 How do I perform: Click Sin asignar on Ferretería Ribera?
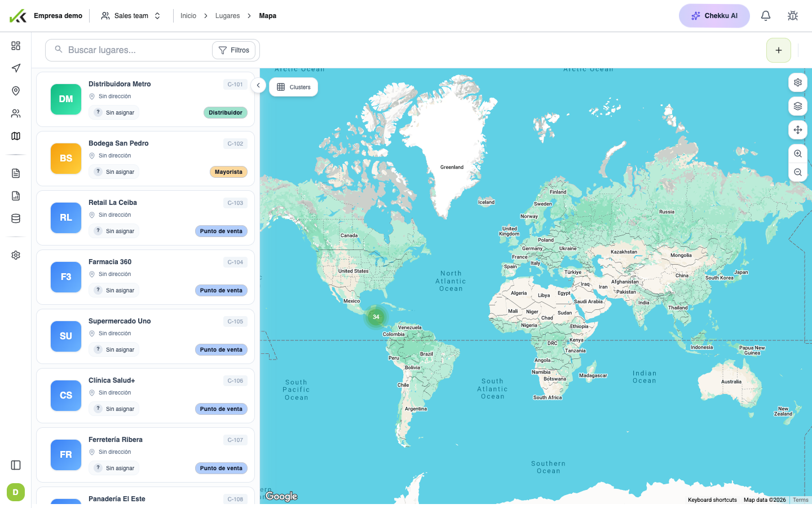114,468
